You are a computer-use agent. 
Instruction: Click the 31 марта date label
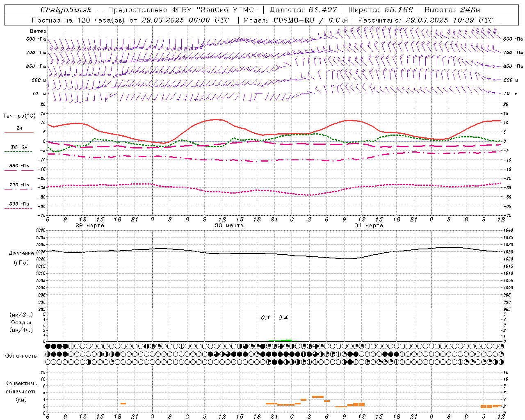point(369,226)
